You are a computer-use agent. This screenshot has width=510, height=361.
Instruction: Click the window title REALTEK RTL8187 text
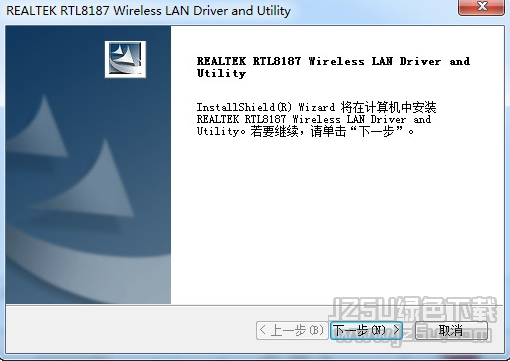click(x=148, y=11)
